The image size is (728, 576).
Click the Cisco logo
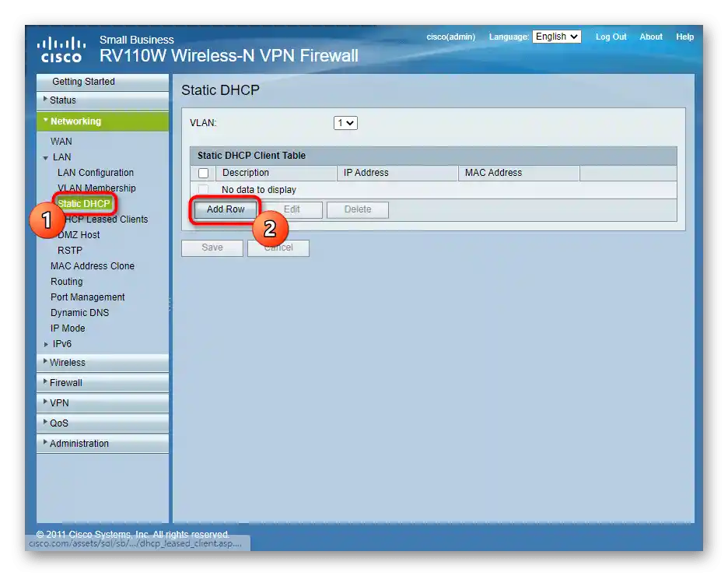coord(61,50)
